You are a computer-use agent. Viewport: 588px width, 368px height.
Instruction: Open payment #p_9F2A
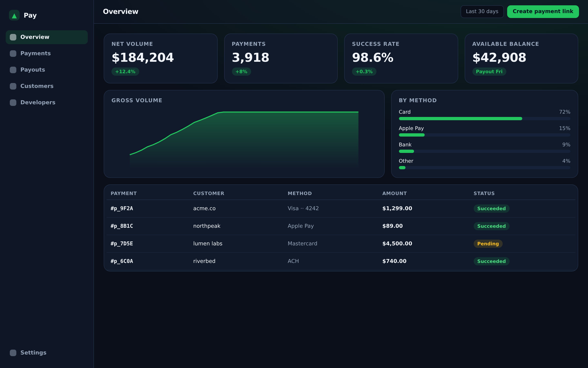(122, 209)
